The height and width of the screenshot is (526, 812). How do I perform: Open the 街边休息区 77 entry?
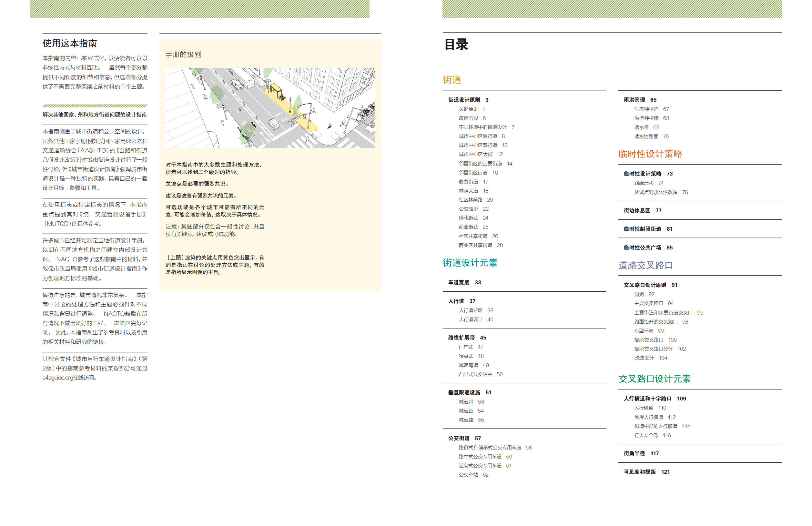coord(642,210)
